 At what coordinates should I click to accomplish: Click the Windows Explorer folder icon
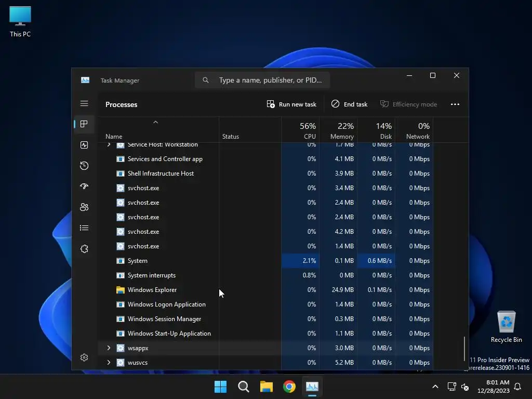pos(121,290)
